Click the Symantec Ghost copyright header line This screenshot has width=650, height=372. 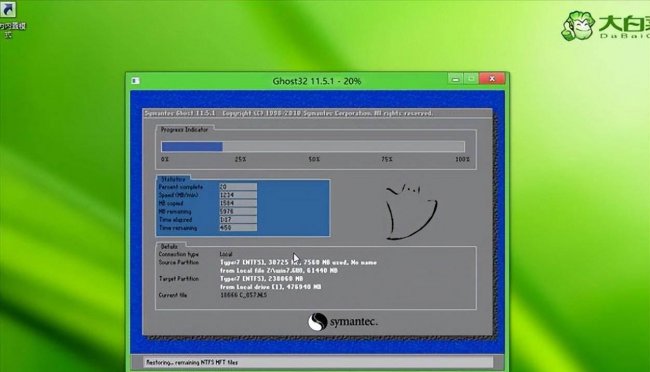coord(289,113)
